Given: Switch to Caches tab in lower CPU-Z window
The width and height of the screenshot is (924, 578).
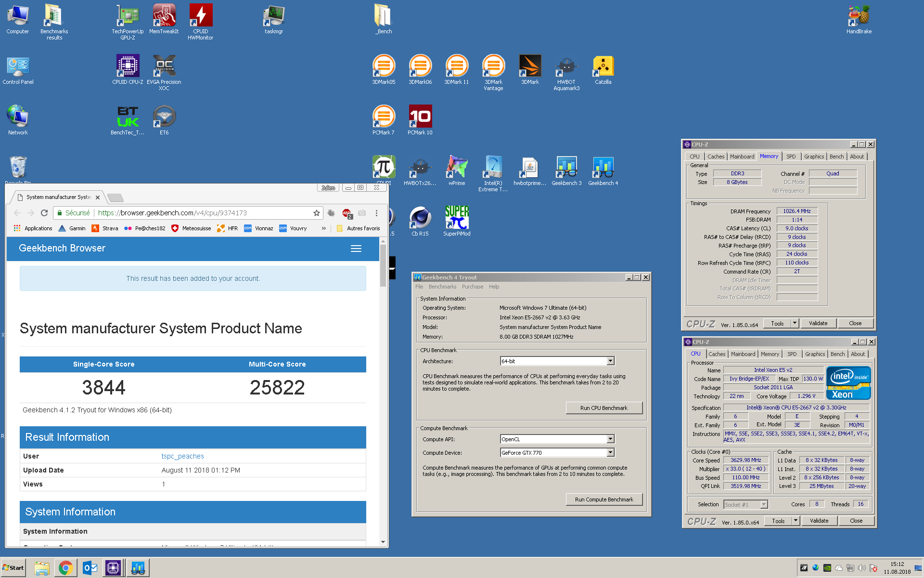Looking at the screenshot, I should 717,354.
